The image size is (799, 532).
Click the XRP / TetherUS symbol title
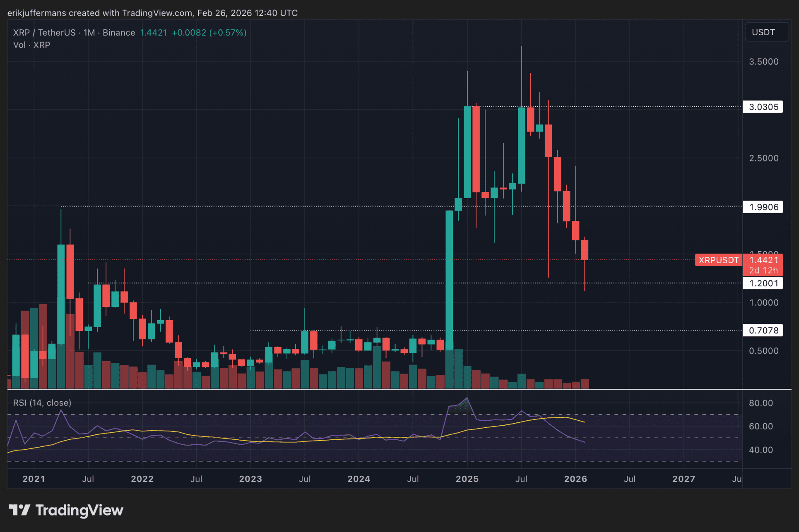tap(44, 33)
